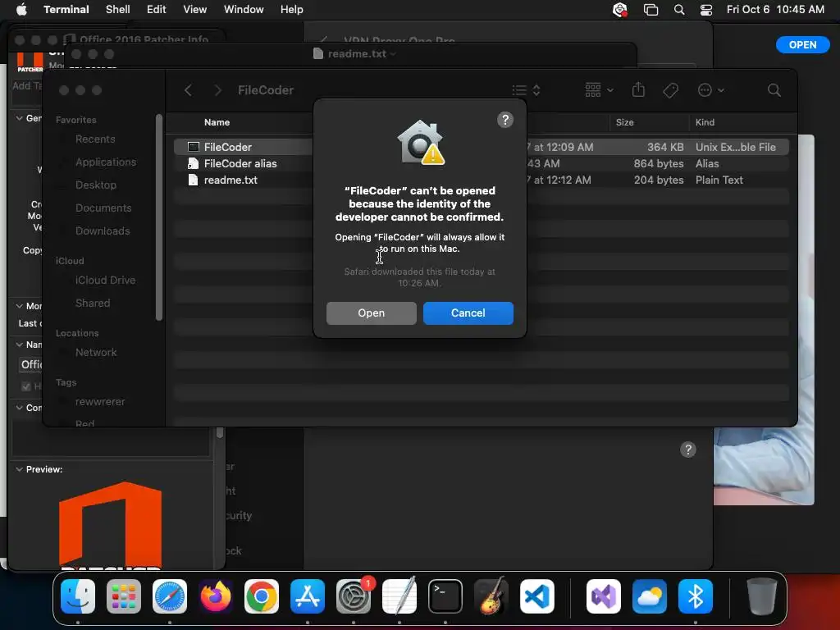The width and height of the screenshot is (840, 630).
Task: Open the Shell menu
Action: 118,10
